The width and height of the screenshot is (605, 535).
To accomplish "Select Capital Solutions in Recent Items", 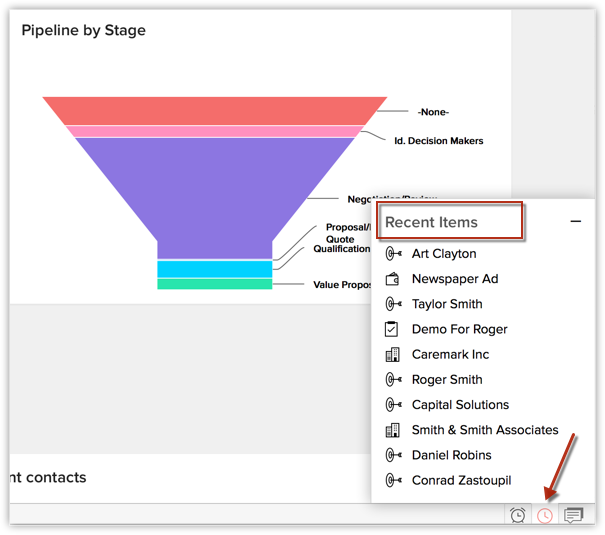I will (x=460, y=405).
